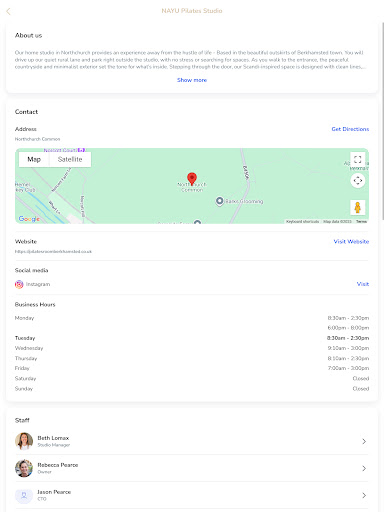Switch the map to Map view
This screenshot has height=512, width=384.
[34, 159]
